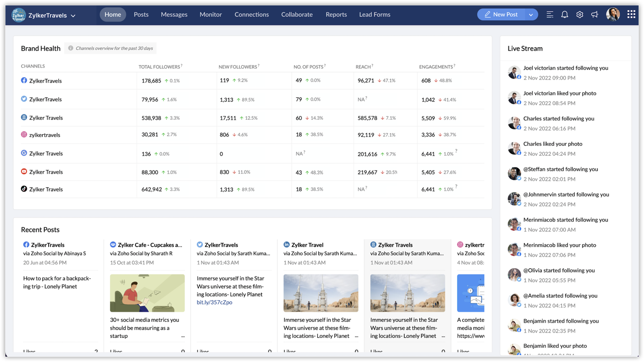Open 'How to pack for a backpacking trip' post

(57, 282)
